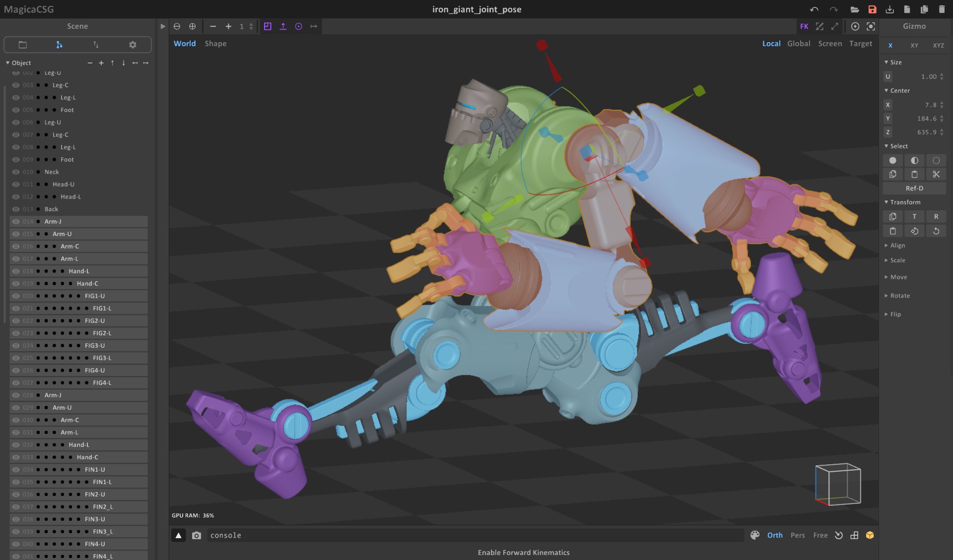The width and height of the screenshot is (953, 560).
Task: Enable the FK forward kinematics toggle
Action: click(804, 26)
